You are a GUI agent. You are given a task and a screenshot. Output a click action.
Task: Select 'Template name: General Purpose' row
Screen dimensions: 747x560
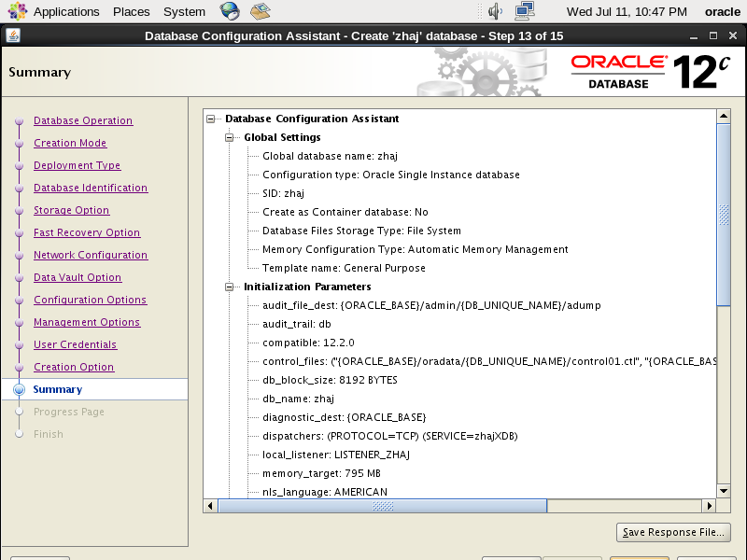point(344,268)
